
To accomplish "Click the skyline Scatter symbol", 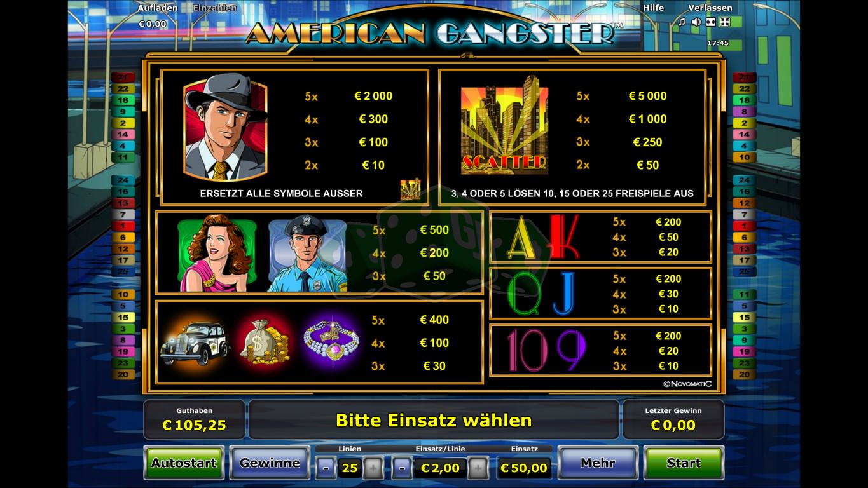I will [504, 125].
